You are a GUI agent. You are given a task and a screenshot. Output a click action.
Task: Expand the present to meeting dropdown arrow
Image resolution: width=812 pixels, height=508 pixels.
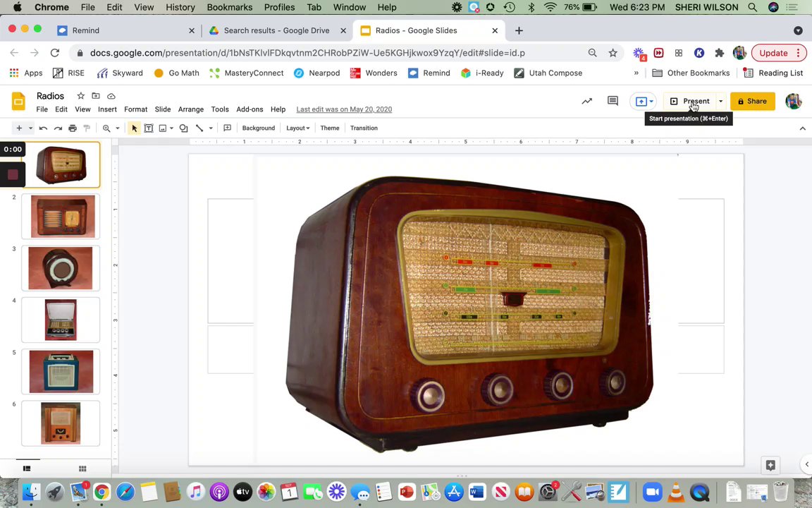point(651,102)
